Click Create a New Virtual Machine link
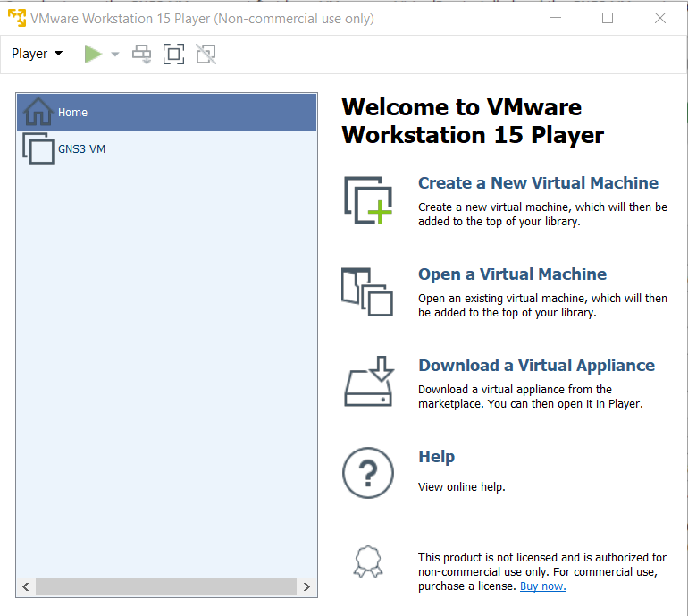Screen dimensions: 688x616 pos(538,183)
